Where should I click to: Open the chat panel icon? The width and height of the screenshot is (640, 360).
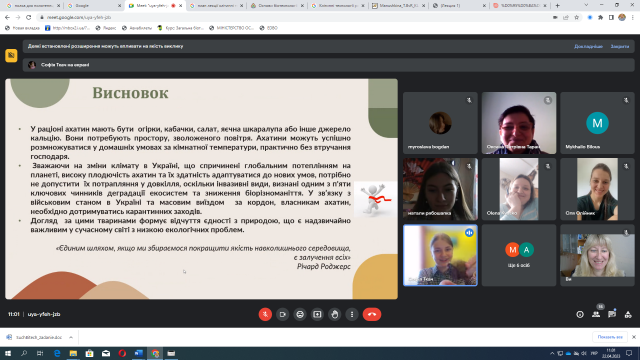612,314
